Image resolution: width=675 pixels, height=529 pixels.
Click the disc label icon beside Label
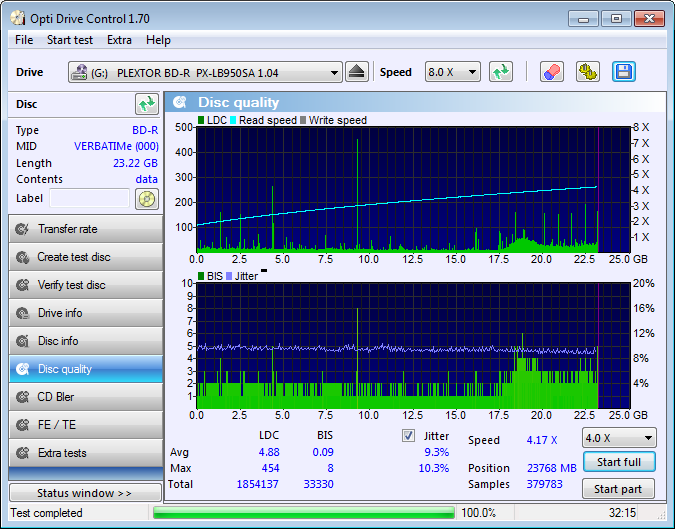[x=147, y=199]
